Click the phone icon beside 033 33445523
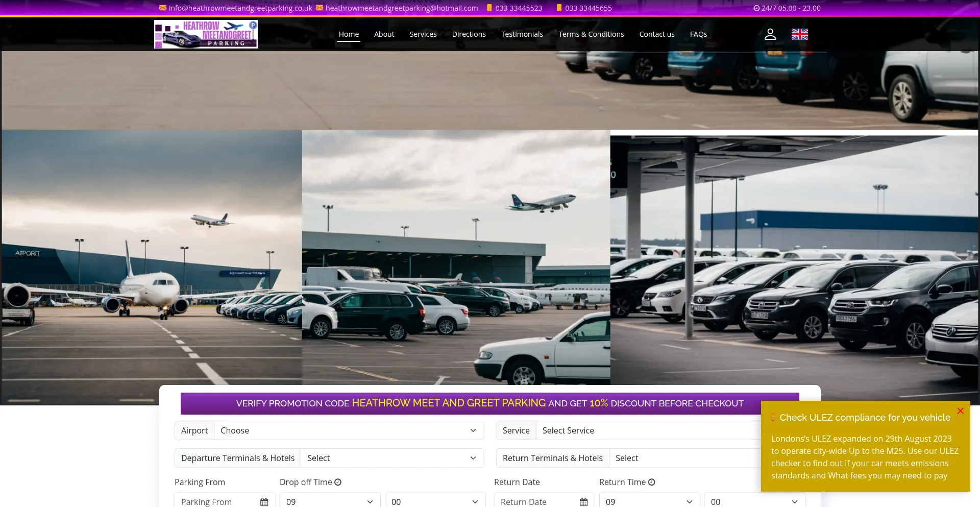Image resolution: width=980 pixels, height=507 pixels. [489, 8]
